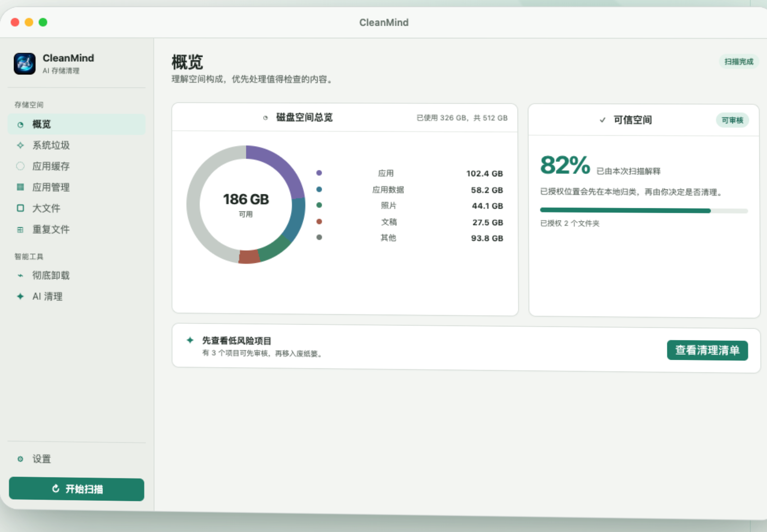The image size is (767, 532).
Task: Click the 查看清理清单 button
Action: click(707, 350)
